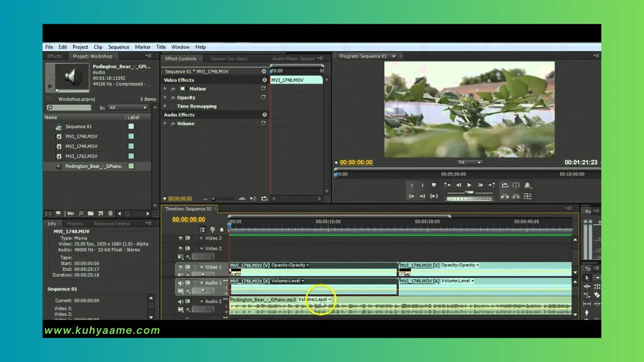Go to Out point in Program monitor

(x=423, y=196)
